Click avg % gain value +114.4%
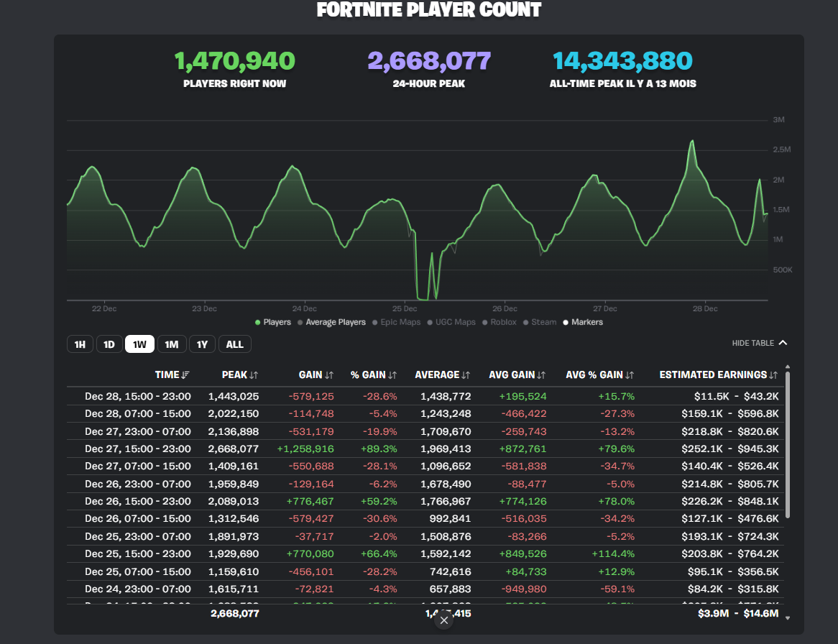Viewport: 838px width, 644px height. click(613, 553)
